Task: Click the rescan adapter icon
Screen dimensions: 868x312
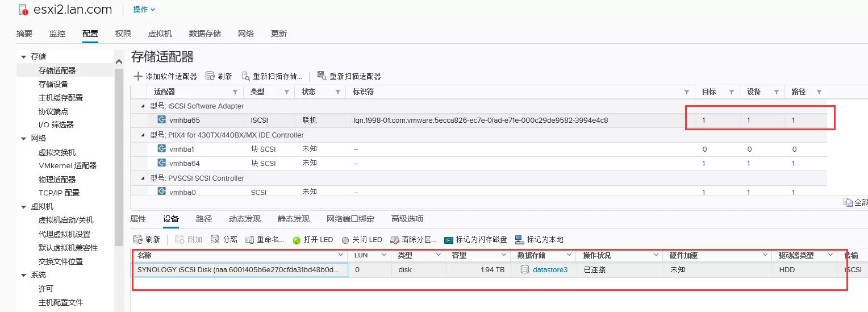Action: [322, 76]
